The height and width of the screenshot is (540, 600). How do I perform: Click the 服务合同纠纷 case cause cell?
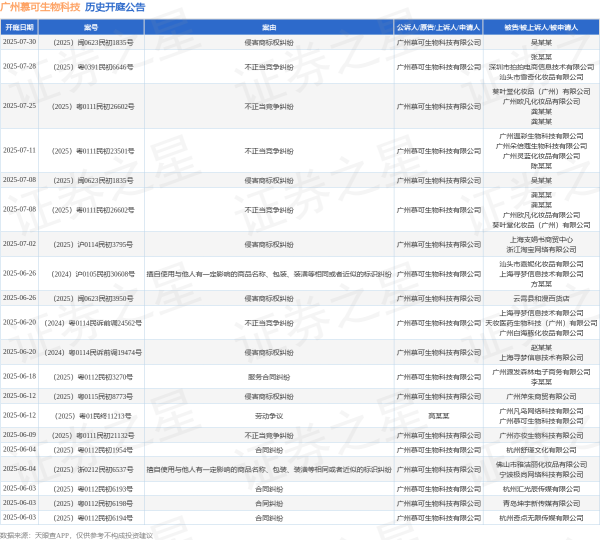pos(269,376)
